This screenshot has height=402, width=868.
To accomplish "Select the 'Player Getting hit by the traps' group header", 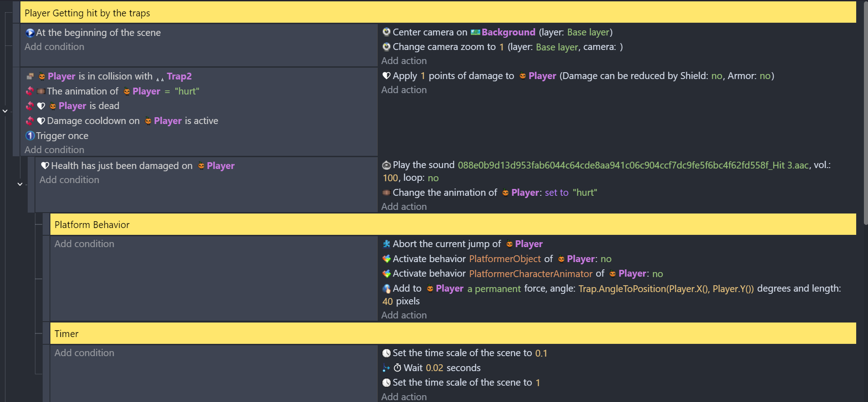I will coord(438,13).
